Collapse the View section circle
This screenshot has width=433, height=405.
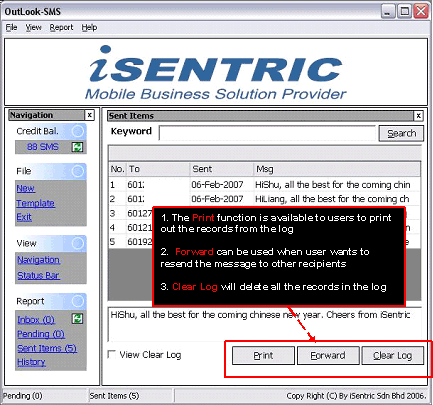(x=78, y=243)
